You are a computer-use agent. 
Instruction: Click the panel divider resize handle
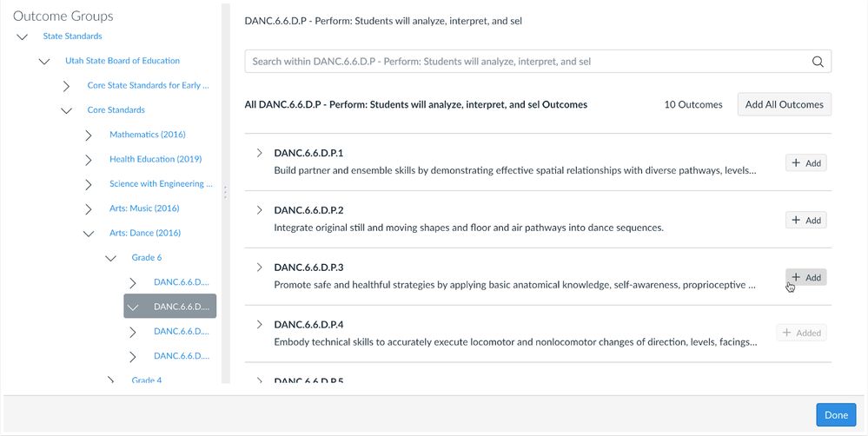click(x=225, y=193)
